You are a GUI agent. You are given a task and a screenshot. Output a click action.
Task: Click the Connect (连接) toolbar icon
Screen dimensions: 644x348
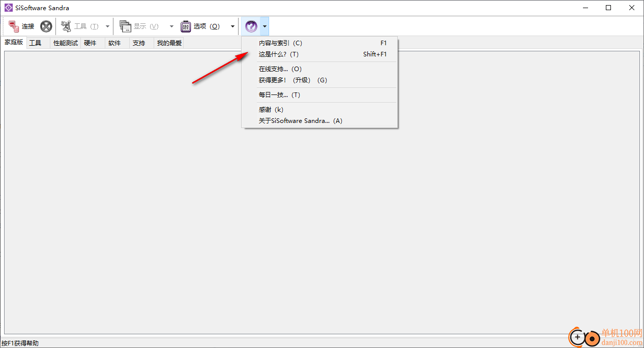[x=14, y=26]
